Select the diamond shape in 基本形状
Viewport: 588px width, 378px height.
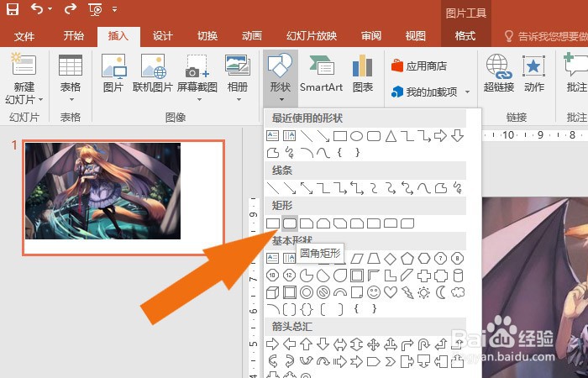click(x=391, y=259)
